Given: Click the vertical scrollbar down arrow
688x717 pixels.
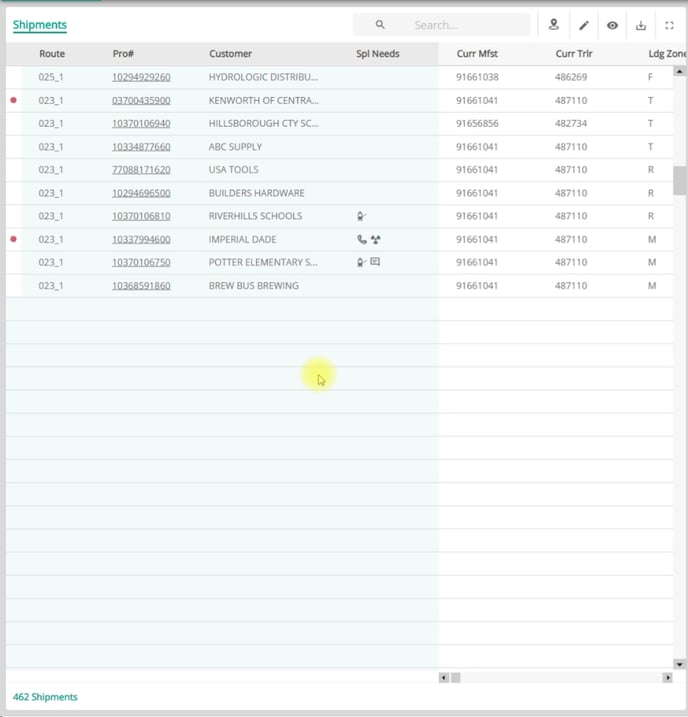Looking at the screenshot, I should [x=680, y=664].
